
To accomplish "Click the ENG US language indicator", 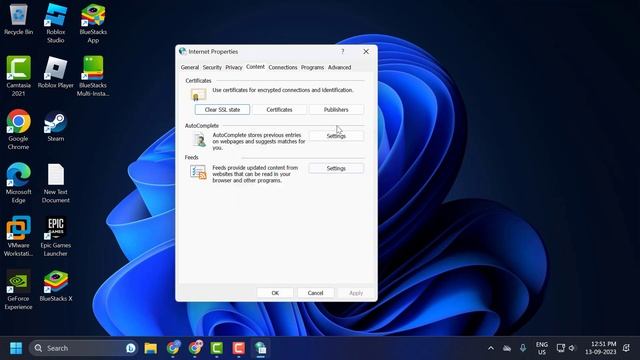I will click(x=542, y=348).
